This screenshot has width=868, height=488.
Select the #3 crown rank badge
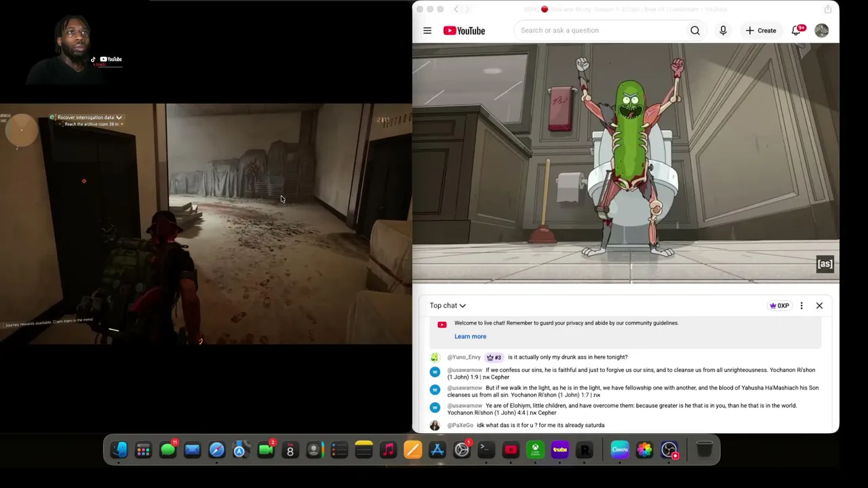click(494, 357)
